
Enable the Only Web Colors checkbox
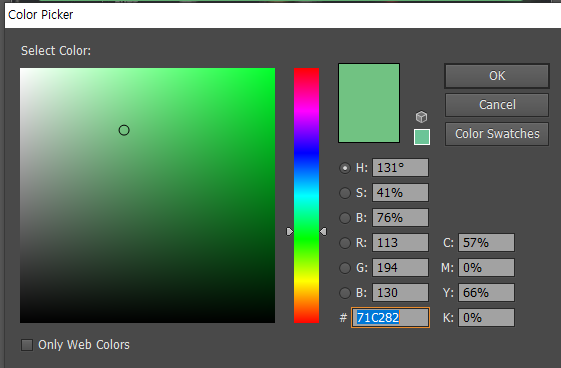27,345
